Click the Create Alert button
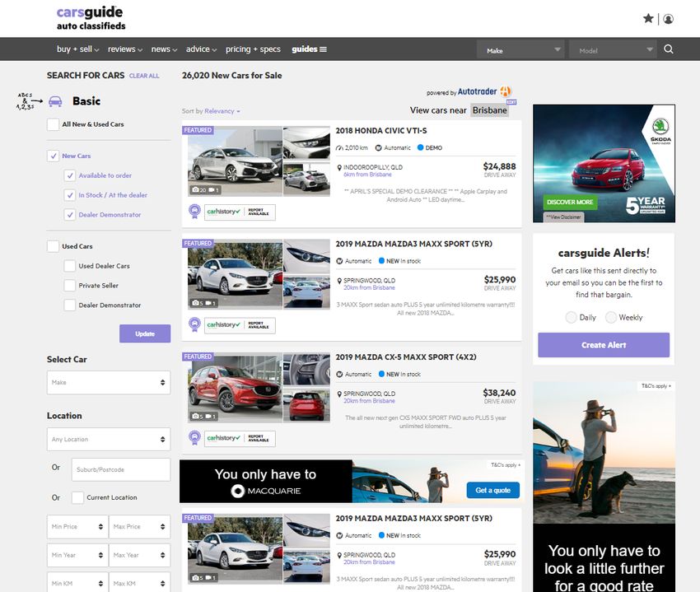This screenshot has height=592, width=700. pos(604,345)
